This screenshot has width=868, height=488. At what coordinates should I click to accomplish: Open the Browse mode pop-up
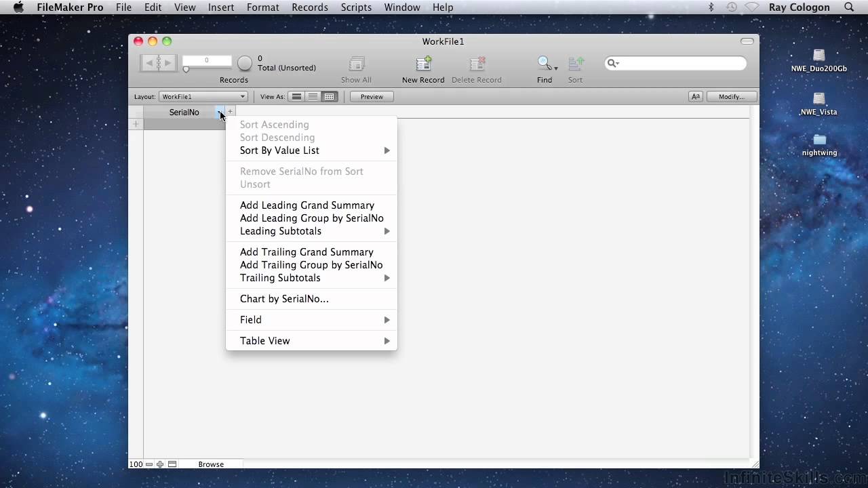click(x=211, y=464)
